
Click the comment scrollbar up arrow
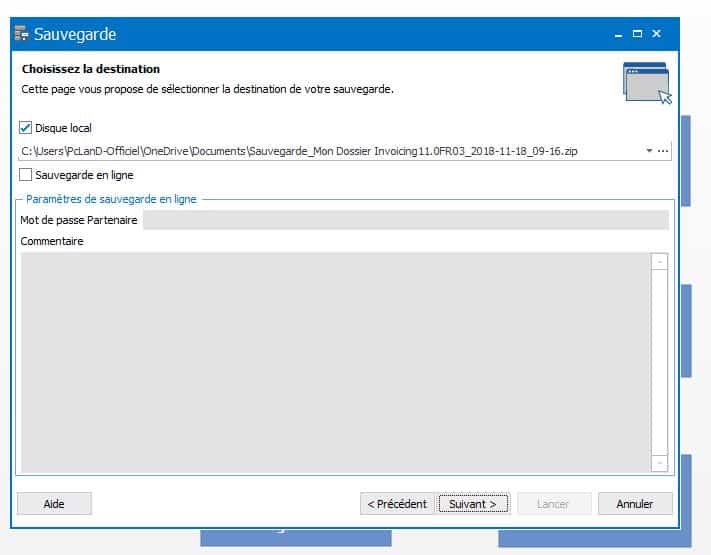pyautogui.click(x=659, y=262)
